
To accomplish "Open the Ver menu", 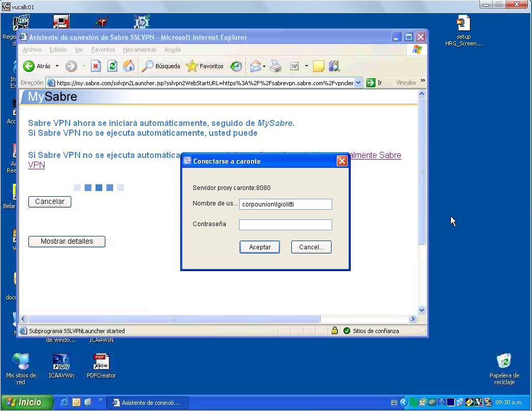I will point(79,50).
